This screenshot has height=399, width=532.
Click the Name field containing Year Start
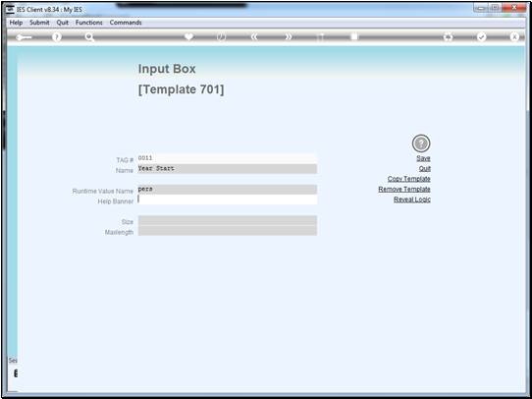tap(228, 169)
